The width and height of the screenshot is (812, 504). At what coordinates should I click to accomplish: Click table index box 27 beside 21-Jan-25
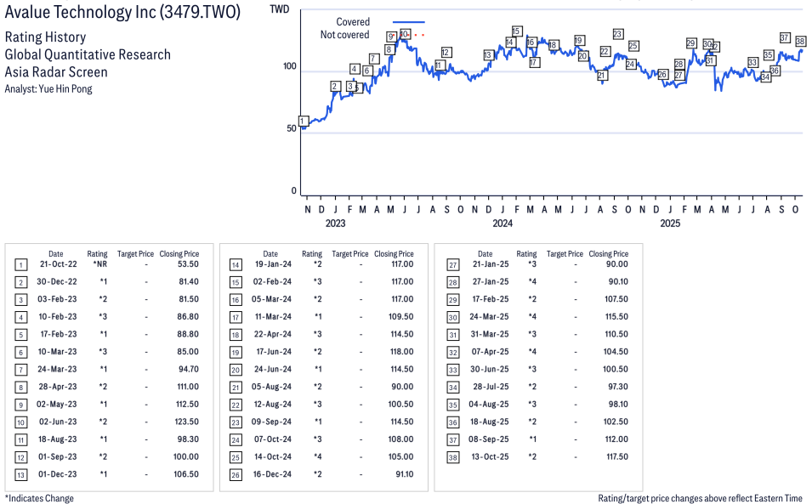click(452, 264)
